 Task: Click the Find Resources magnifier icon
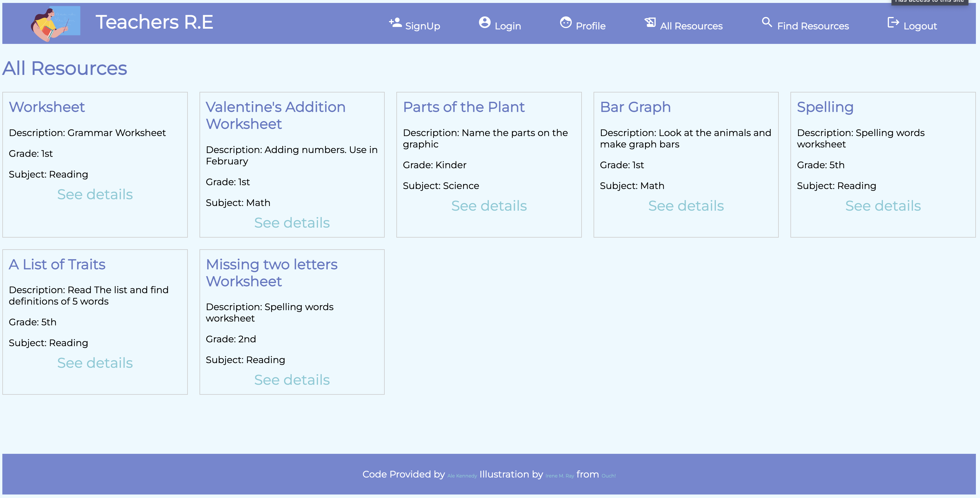766,23
